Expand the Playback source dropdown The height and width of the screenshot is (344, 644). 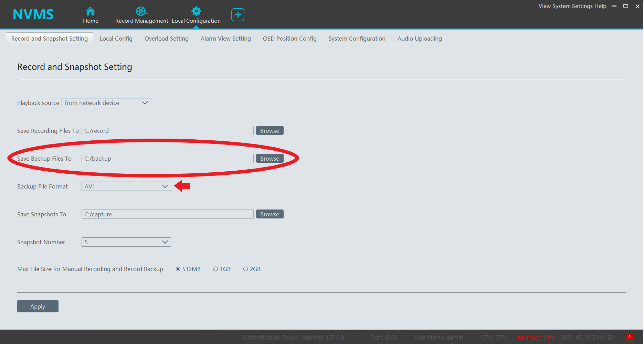(106, 103)
